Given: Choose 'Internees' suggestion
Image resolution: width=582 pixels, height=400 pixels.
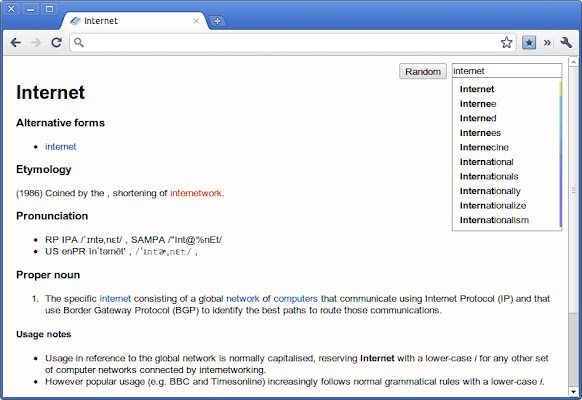Looking at the screenshot, I should 507,133.
